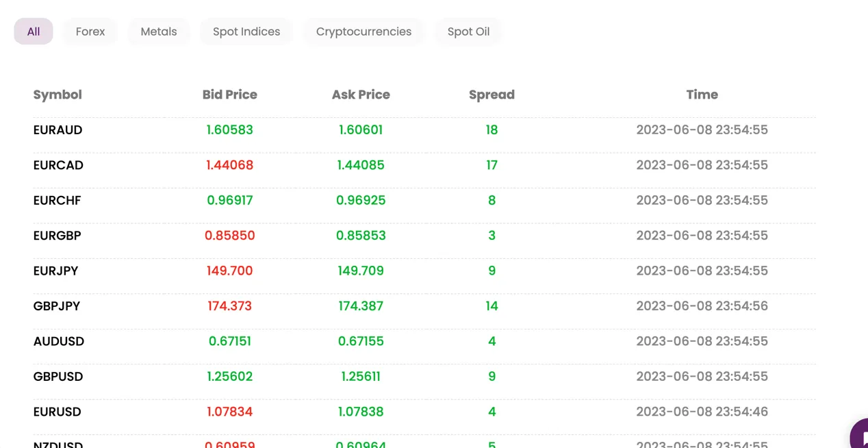Click the EURUSD timestamp 23:54:46
Screen dimensions: 868x448
[x=702, y=412]
